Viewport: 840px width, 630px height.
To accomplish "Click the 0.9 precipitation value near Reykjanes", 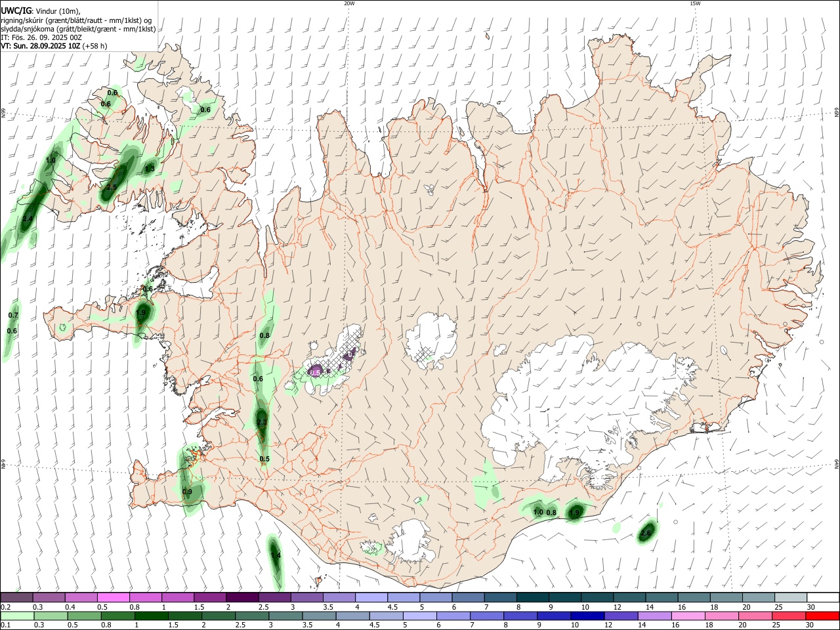I will click(187, 492).
